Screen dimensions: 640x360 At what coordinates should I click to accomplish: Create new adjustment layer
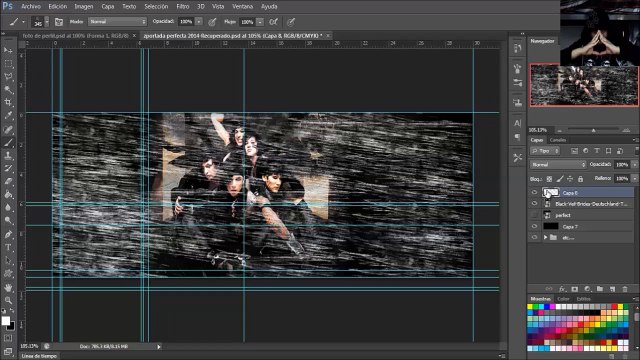point(587,289)
